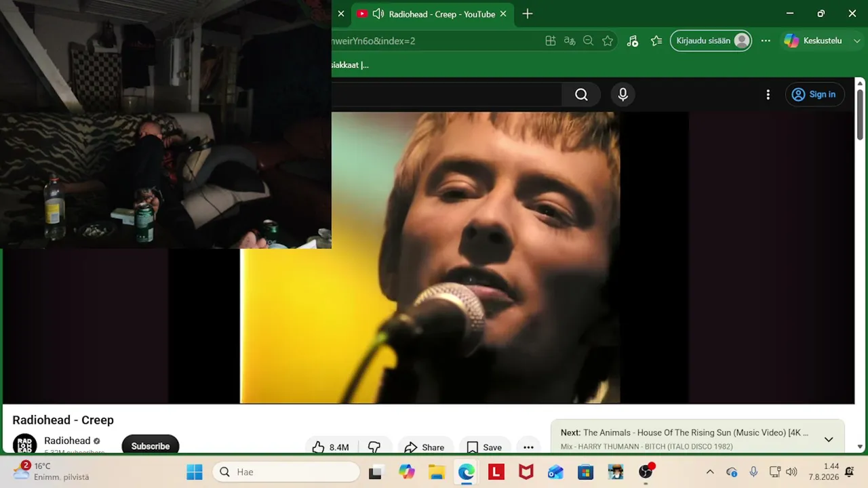Click the zoom out magnifier in address bar
The width and height of the screenshot is (868, 488).
(589, 41)
